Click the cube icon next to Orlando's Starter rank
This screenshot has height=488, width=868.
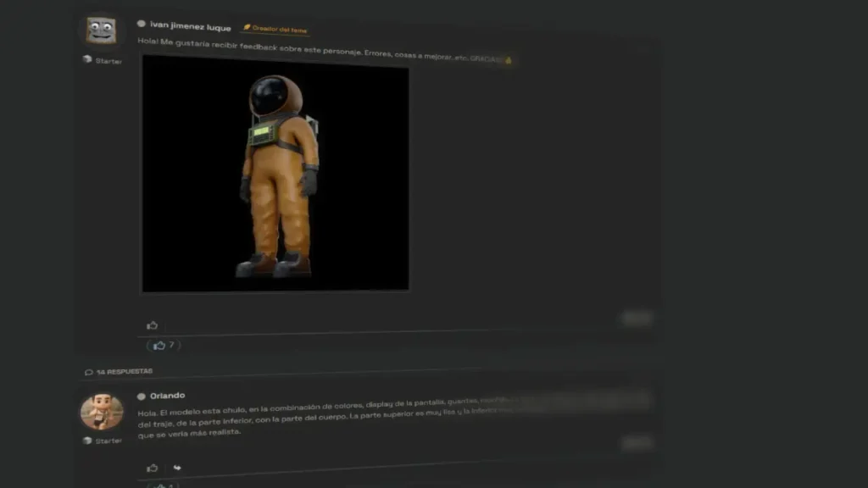click(x=87, y=441)
